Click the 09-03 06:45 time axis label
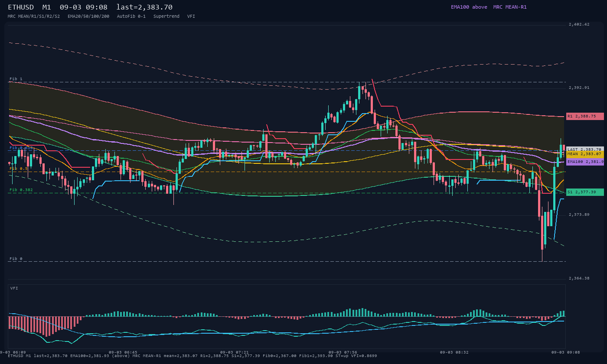This screenshot has width=607, height=364. click(x=123, y=352)
